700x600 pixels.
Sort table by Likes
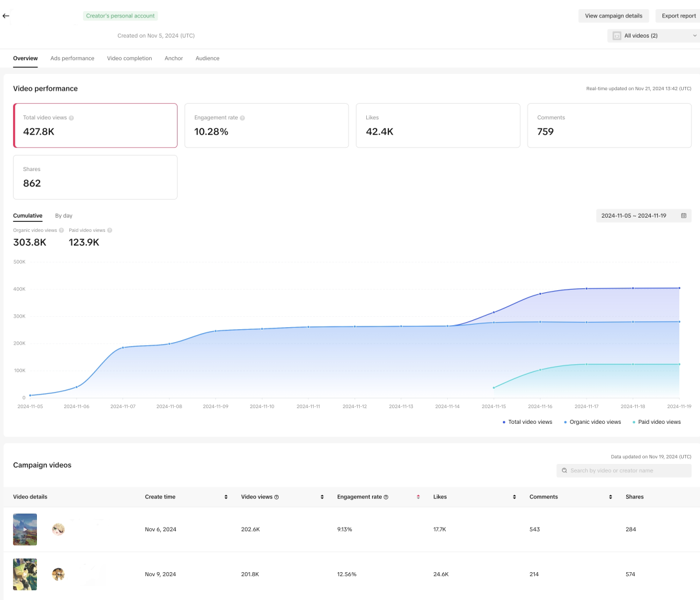click(514, 497)
